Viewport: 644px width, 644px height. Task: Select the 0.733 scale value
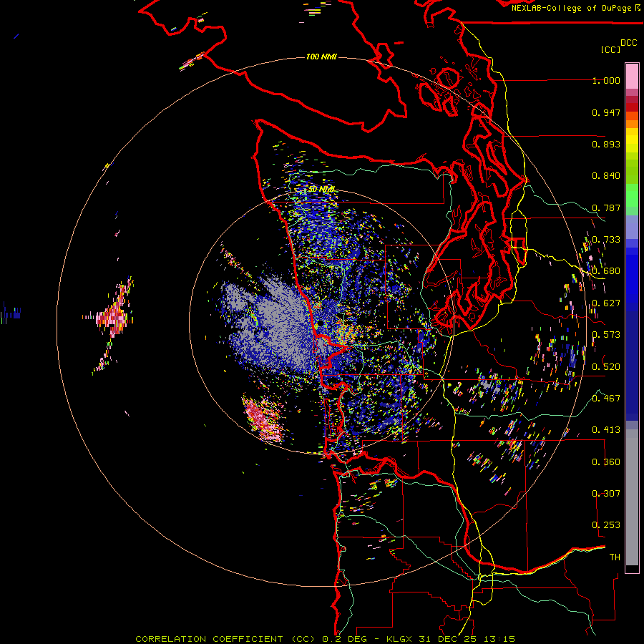(606, 240)
